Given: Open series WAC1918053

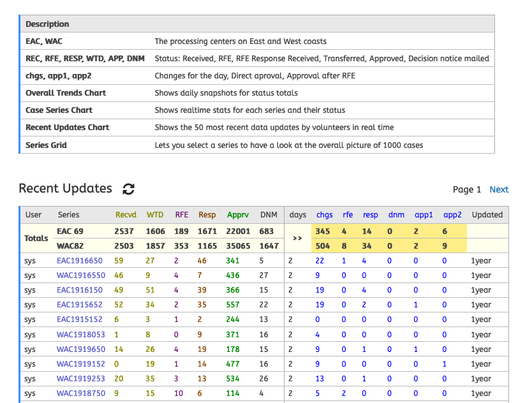Looking at the screenshot, I should click(80, 335).
